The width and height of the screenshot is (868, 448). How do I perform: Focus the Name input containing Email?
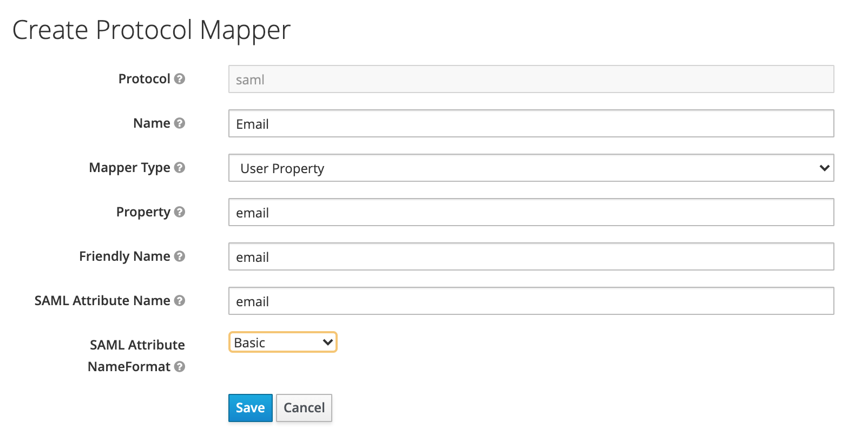coord(530,124)
